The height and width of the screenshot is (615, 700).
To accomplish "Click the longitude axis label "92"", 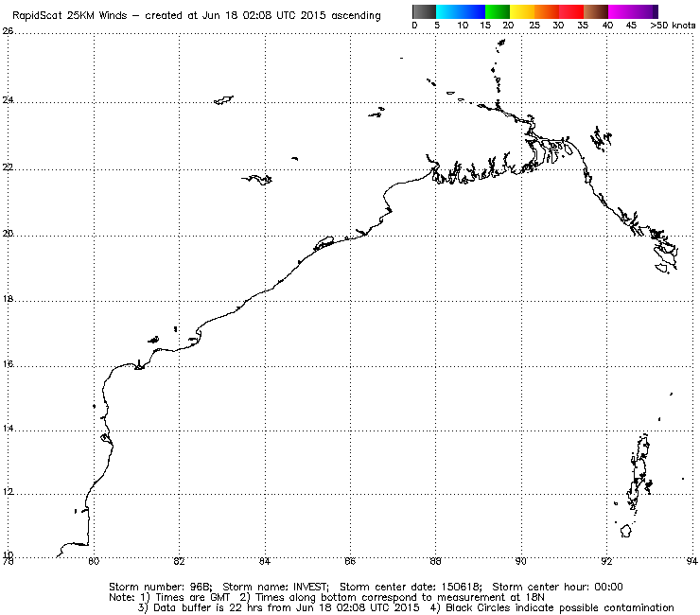I will [606, 561].
